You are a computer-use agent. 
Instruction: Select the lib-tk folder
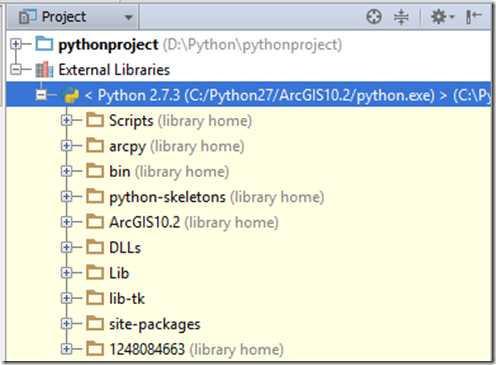click(x=127, y=298)
